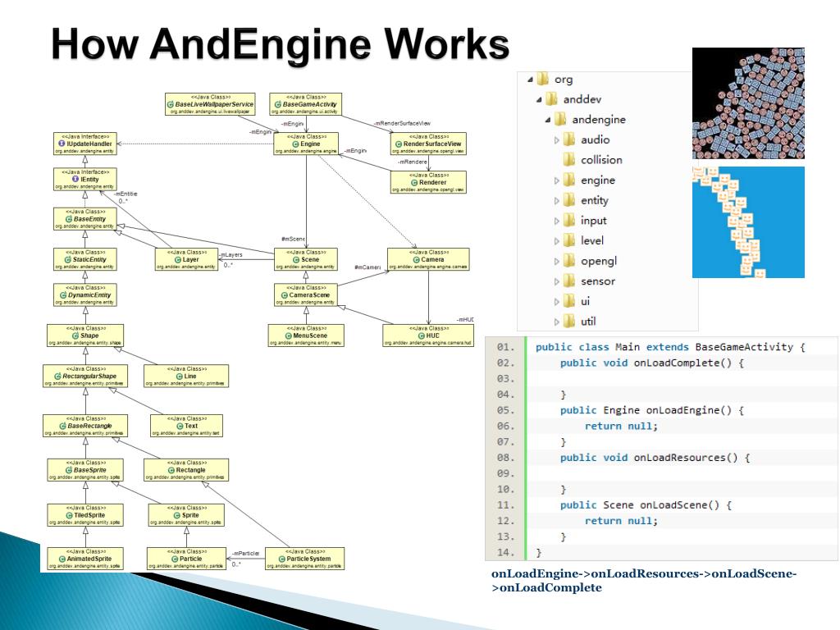Expand the audio folder arrow
840x630 pixels.
click(x=557, y=139)
